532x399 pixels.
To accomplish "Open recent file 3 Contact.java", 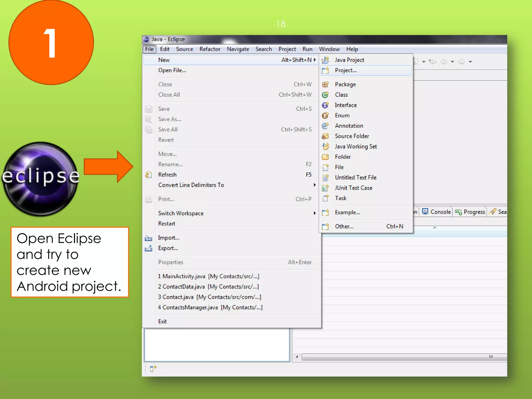I will click(231, 297).
